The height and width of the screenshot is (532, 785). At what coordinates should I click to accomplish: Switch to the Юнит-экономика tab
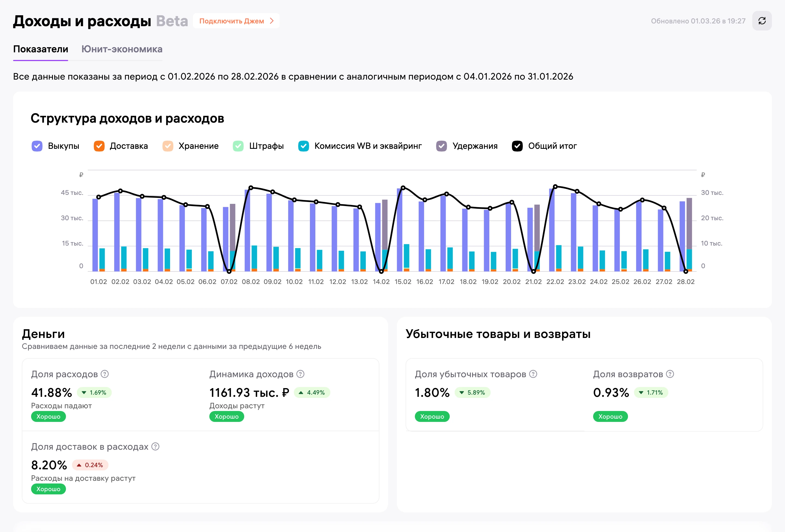(x=122, y=49)
